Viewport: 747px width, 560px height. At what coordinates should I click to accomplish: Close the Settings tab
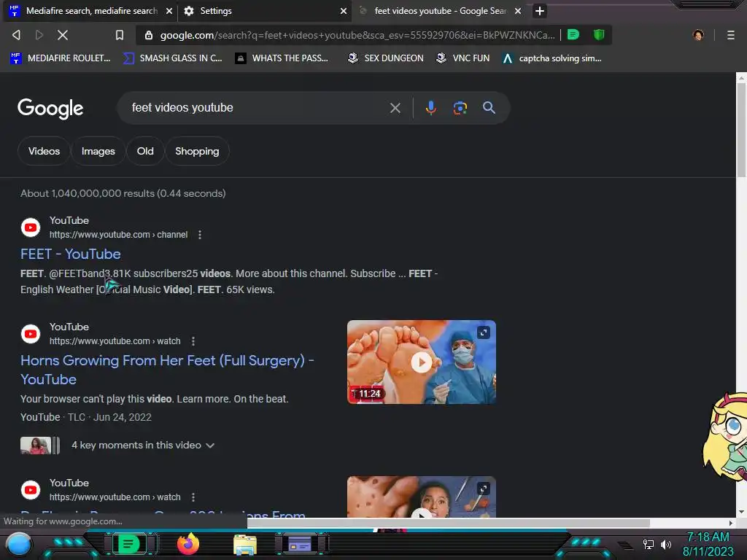pos(344,11)
